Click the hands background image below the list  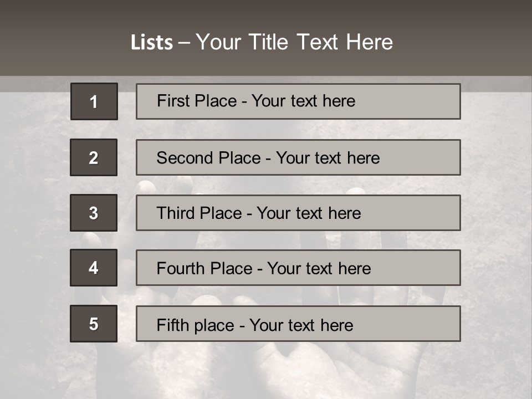[x=266, y=371]
